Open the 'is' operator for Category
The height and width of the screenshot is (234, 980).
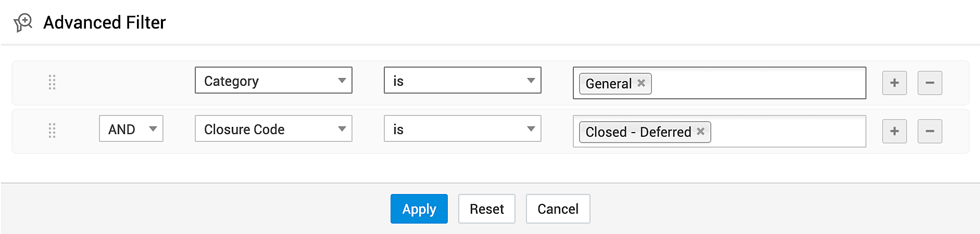[462, 81]
